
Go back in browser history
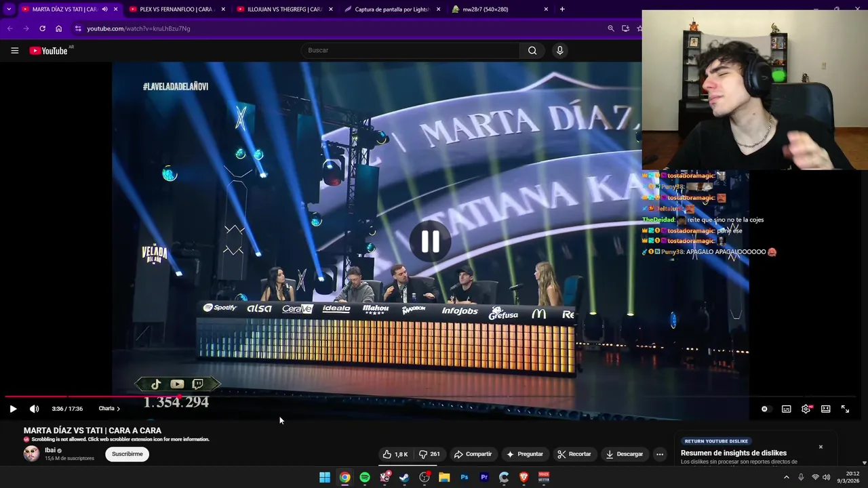pyautogui.click(x=9, y=28)
